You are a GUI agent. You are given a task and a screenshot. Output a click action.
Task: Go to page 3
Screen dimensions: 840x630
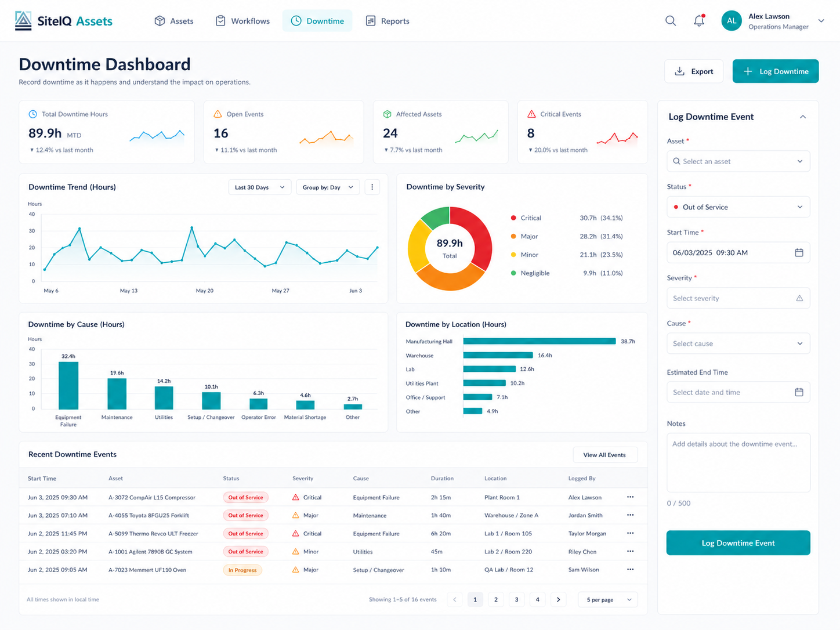click(x=517, y=599)
